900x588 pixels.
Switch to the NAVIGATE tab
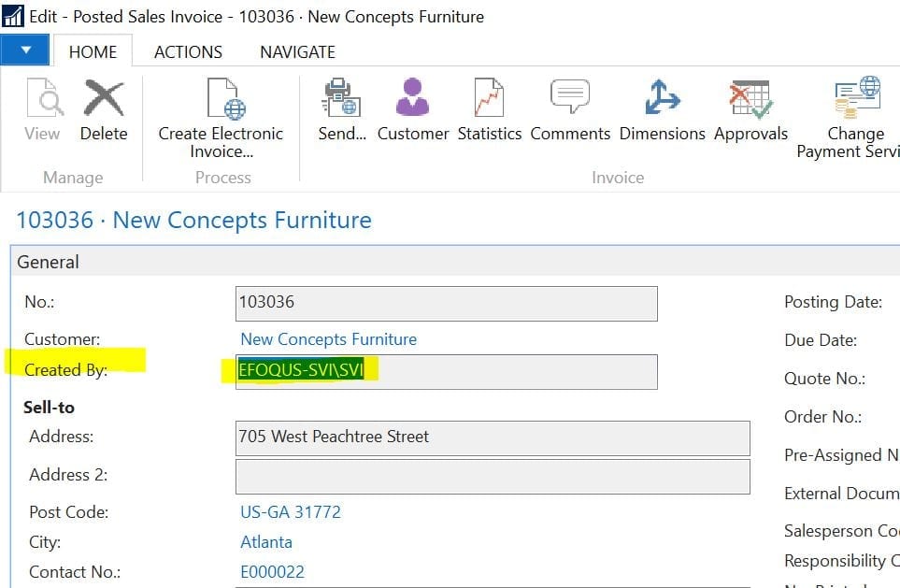(x=297, y=51)
